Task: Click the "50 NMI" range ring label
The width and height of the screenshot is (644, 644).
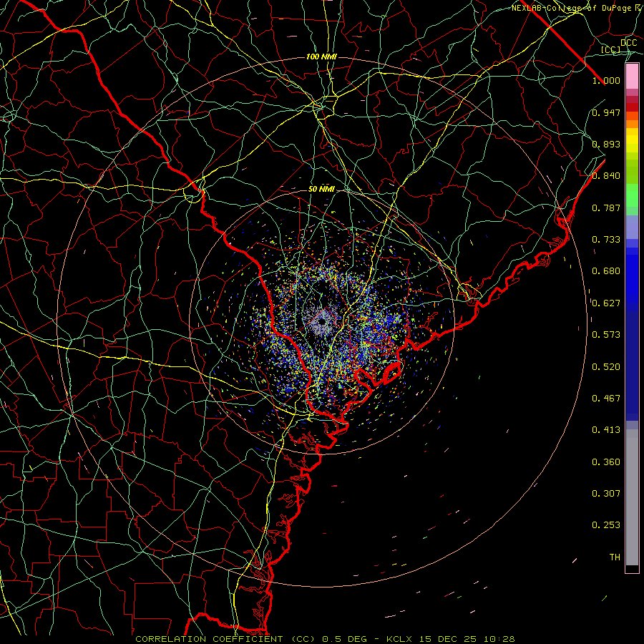Action: tap(321, 189)
